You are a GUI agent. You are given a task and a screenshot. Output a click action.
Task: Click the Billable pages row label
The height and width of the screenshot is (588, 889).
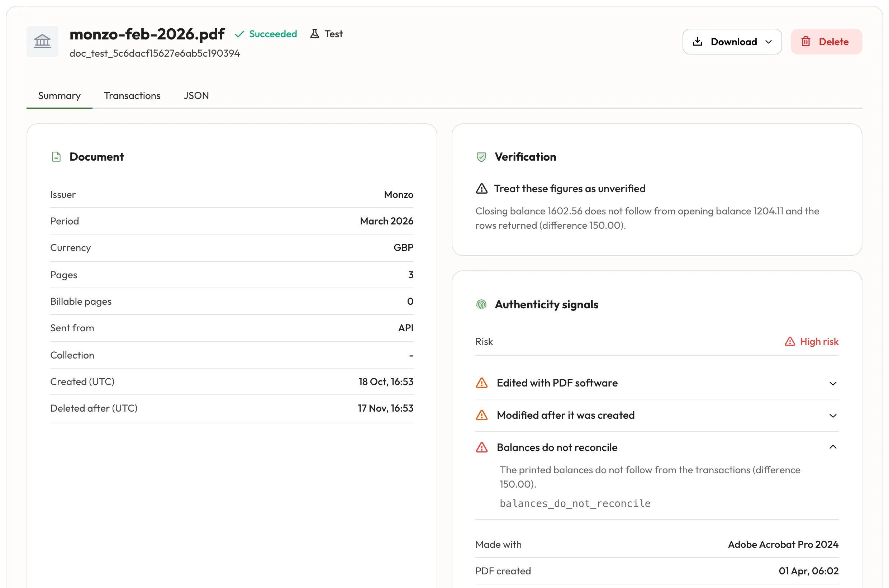(81, 302)
